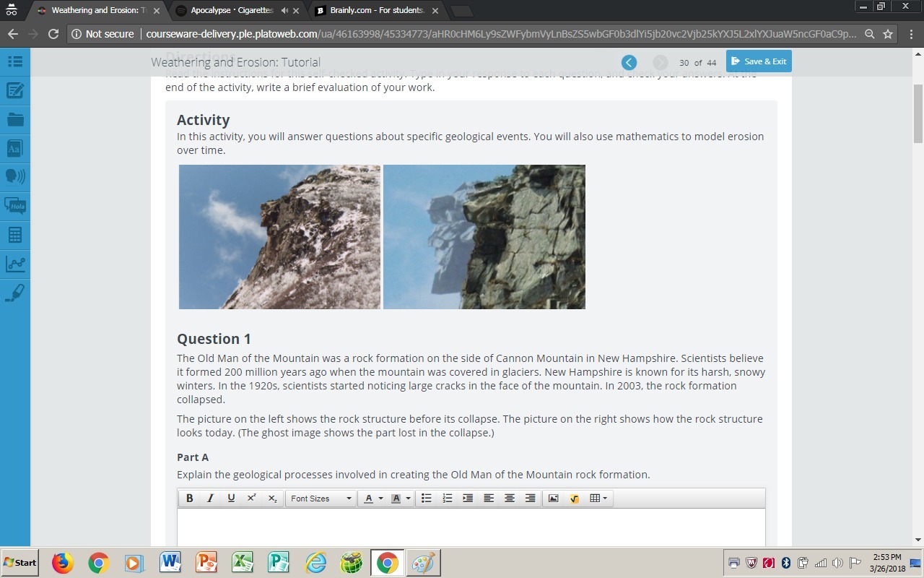Bookmark this page with the star
Screen dimensions: 924x578
coord(888,34)
